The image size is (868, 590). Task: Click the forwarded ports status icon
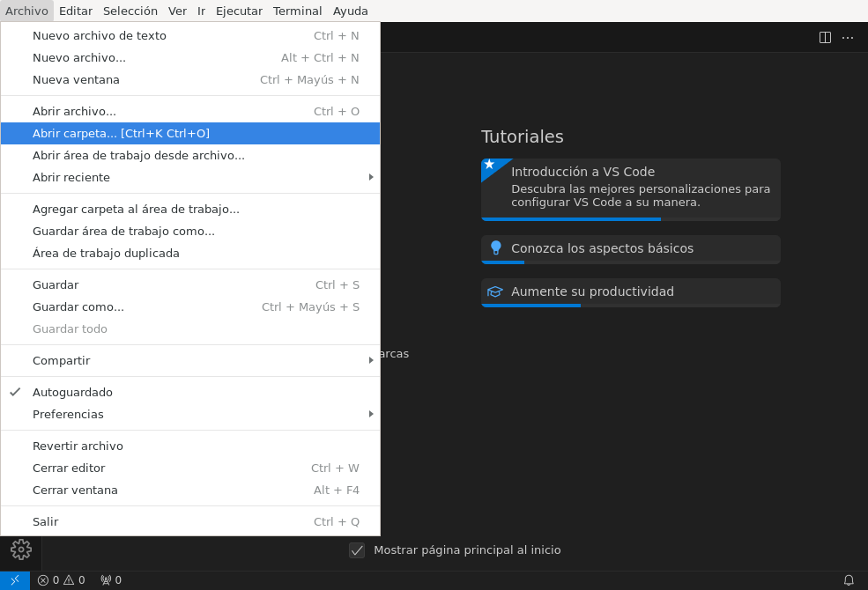(x=111, y=580)
